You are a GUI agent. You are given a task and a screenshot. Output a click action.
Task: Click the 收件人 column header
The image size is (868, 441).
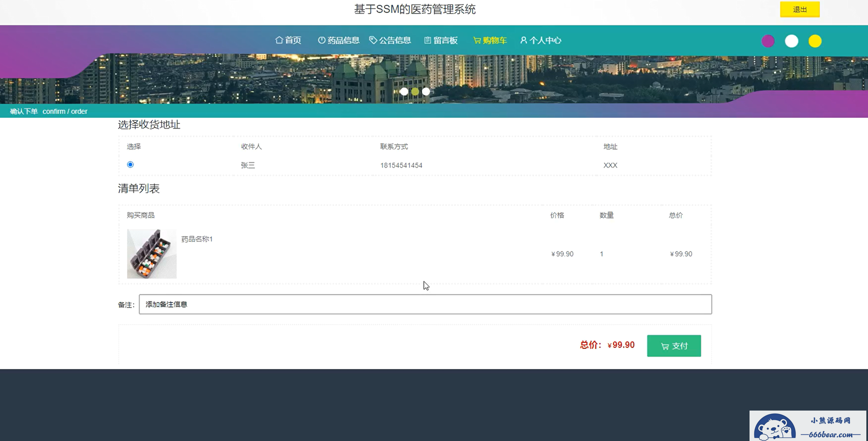(x=251, y=147)
